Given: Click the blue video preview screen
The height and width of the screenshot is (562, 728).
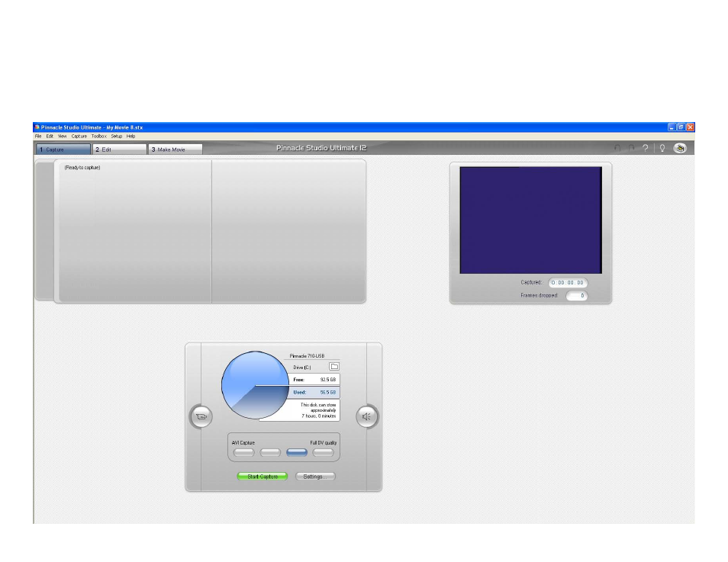Looking at the screenshot, I should coord(530,220).
